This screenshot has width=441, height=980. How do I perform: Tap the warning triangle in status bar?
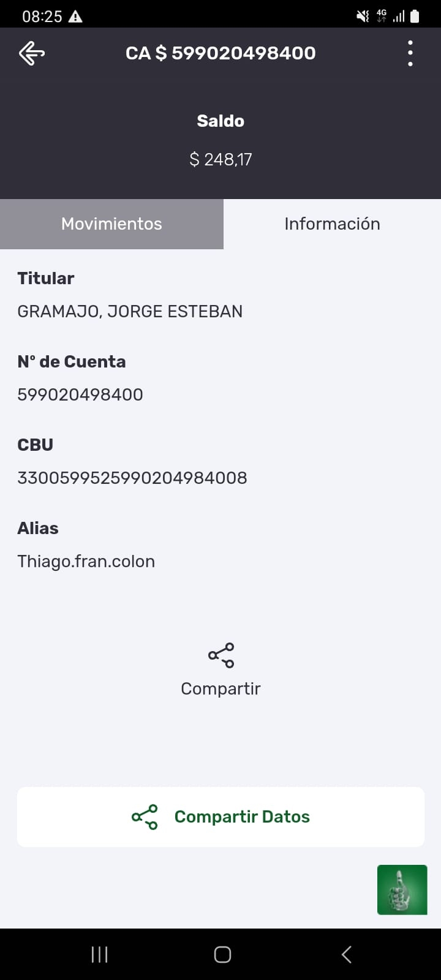pos(75,17)
